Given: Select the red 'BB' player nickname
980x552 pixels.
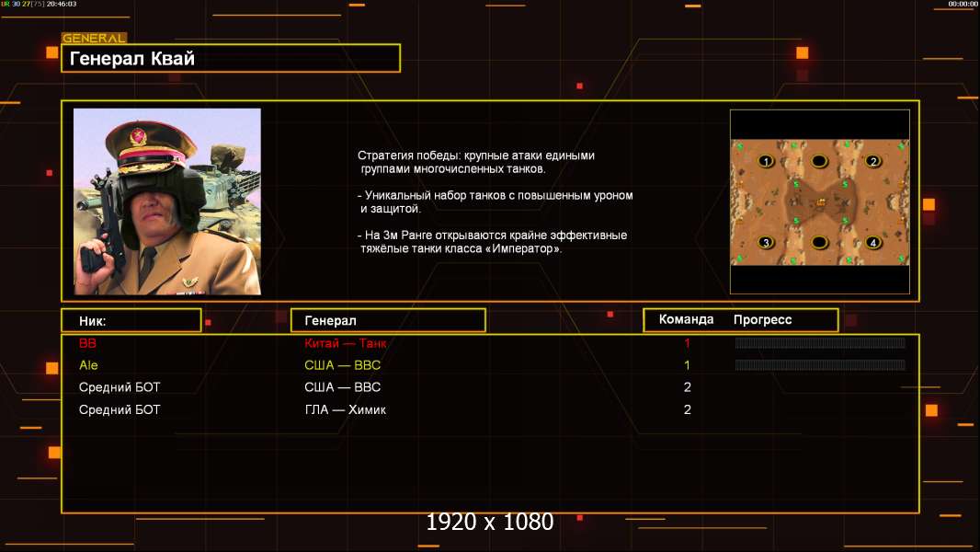Looking at the screenshot, I should (87, 342).
